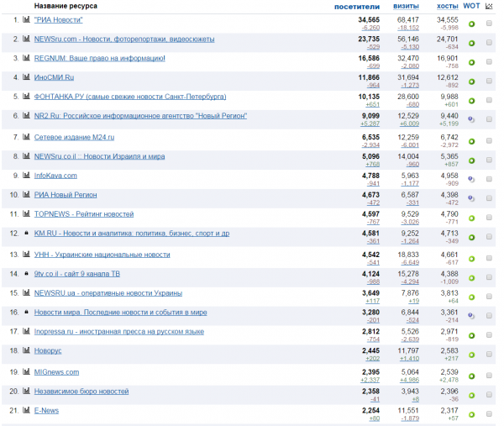This screenshot has height=426, width=504.
Task: Open stats chart icon for MIGnews.com
Action: pyautogui.click(x=26, y=371)
